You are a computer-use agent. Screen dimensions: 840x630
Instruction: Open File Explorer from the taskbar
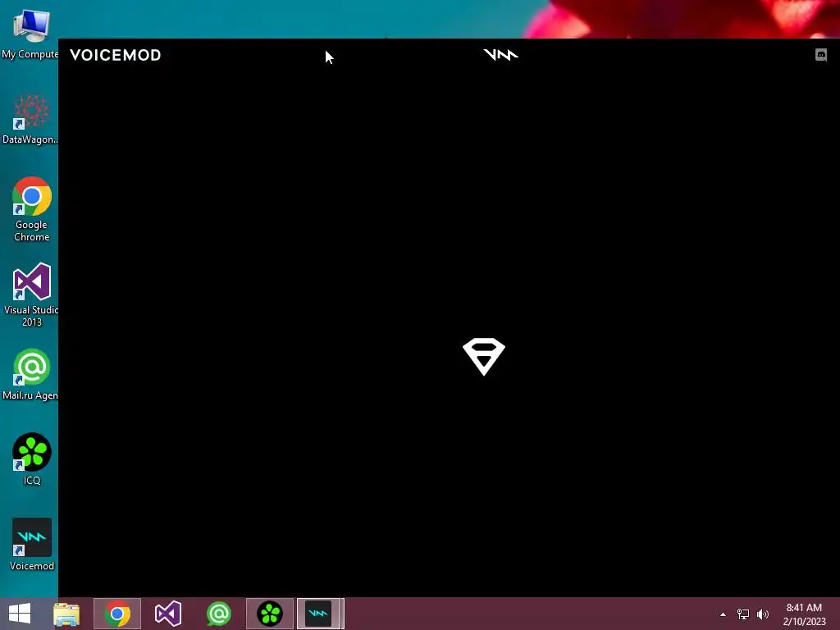coord(66,614)
